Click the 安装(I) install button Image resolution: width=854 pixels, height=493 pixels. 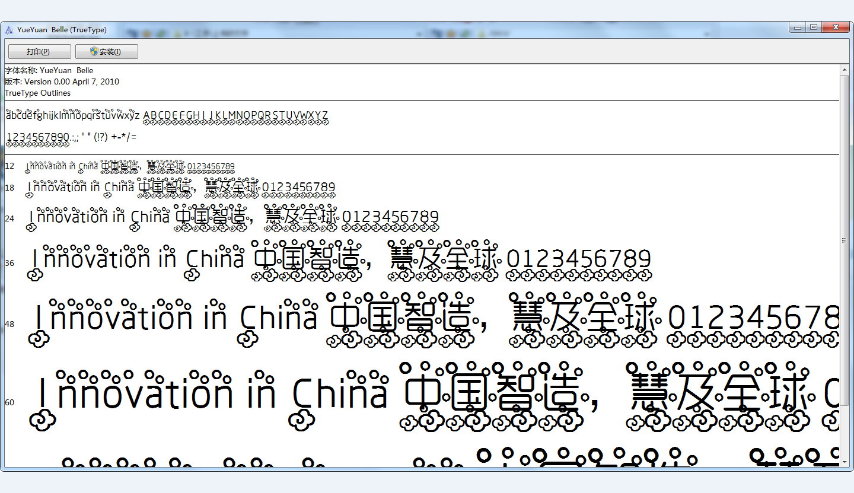point(106,52)
